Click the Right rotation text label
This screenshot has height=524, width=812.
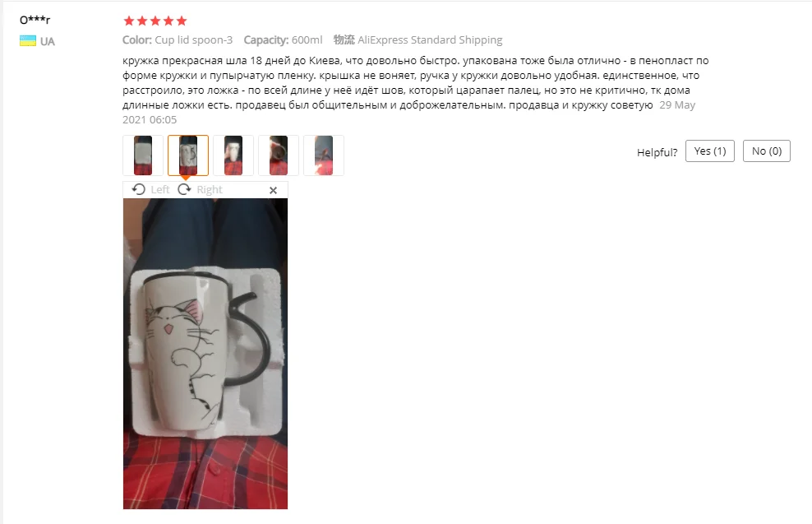[210, 190]
